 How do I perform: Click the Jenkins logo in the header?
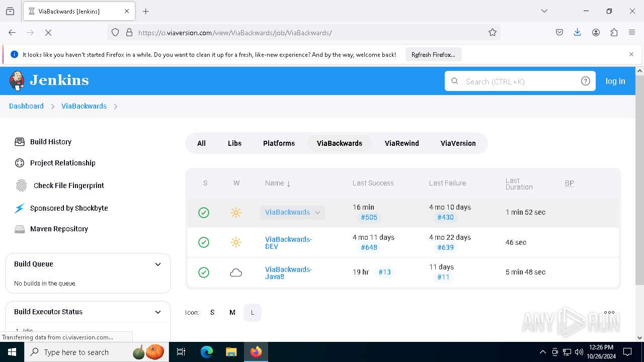pyautogui.click(x=49, y=80)
